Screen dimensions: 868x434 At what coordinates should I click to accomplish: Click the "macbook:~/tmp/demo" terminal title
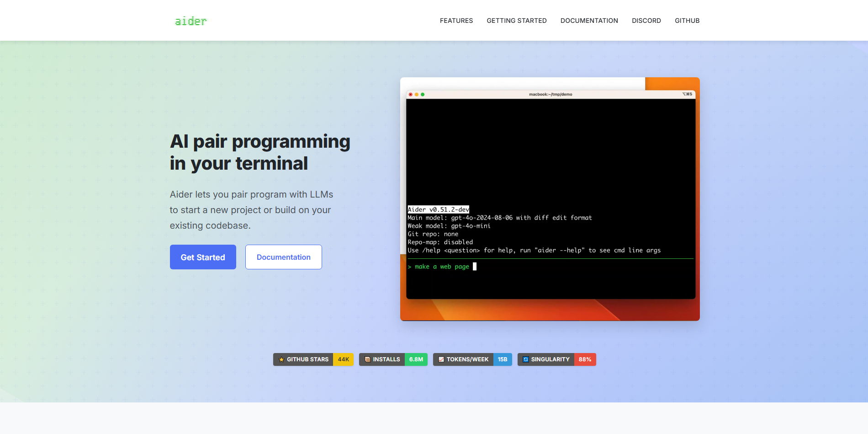click(x=550, y=94)
